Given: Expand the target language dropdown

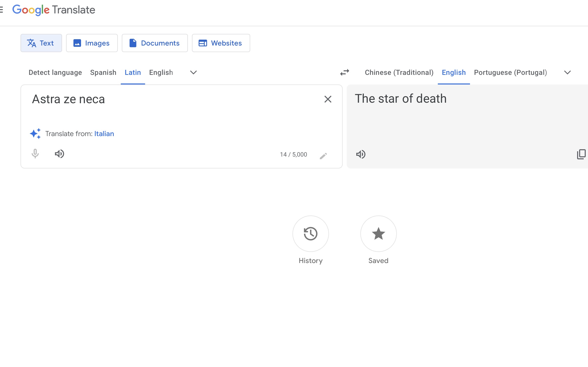Looking at the screenshot, I should point(567,73).
